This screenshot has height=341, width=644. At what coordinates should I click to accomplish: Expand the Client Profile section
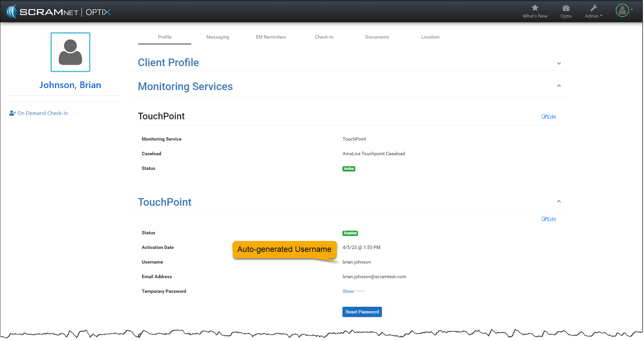(559, 63)
